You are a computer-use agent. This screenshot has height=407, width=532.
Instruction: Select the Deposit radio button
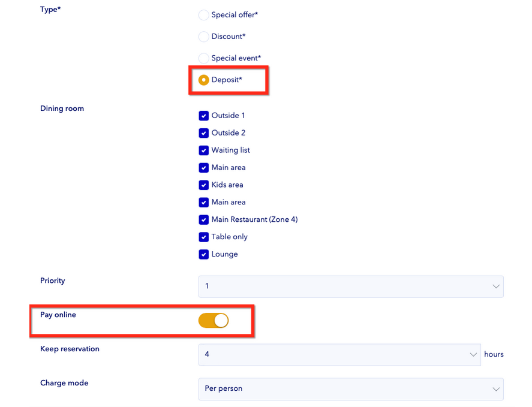(x=203, y=80)
